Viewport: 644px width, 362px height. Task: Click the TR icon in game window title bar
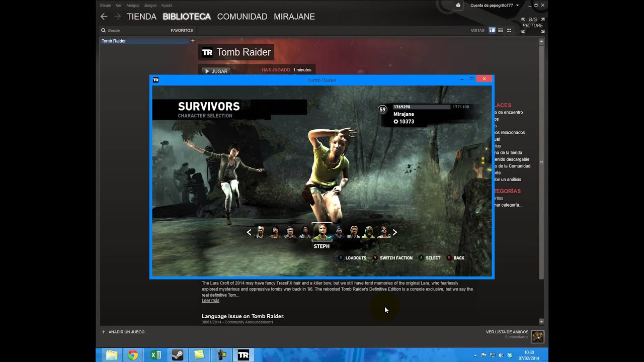pos(156,79)
